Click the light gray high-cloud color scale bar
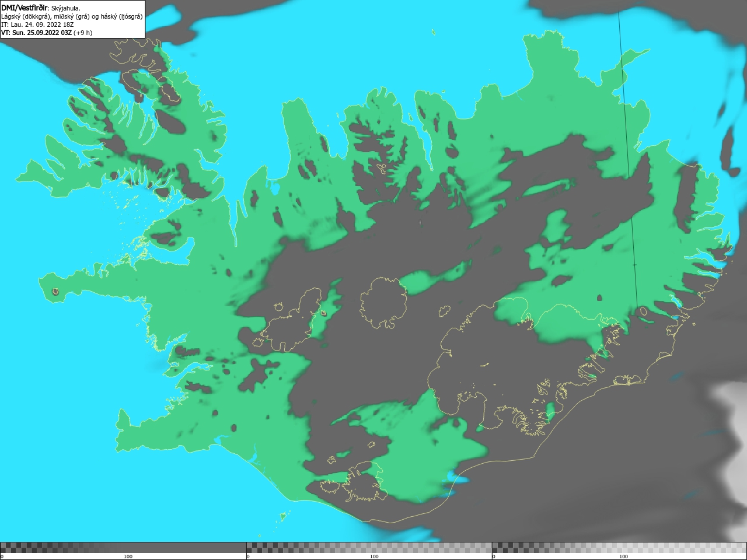Screen dimensions: 747x560 click(x=619, y=547)
